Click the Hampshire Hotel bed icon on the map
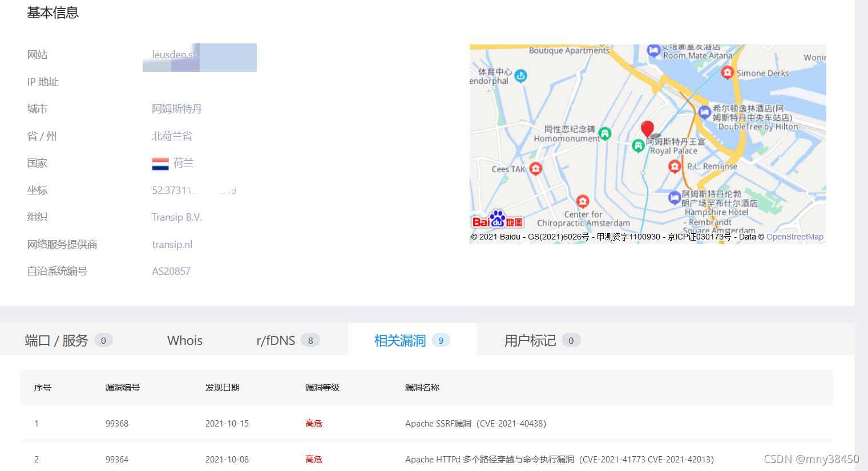868x471 pixels. [x=675, y=197]
